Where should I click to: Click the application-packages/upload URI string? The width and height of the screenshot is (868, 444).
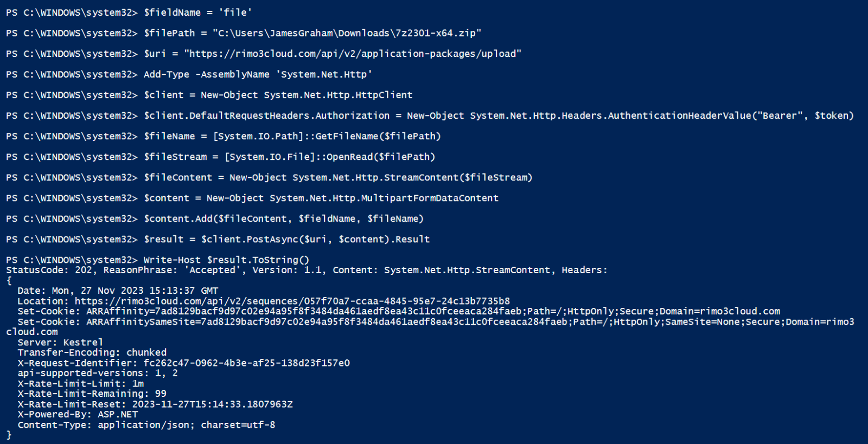(x=353, y=54)
